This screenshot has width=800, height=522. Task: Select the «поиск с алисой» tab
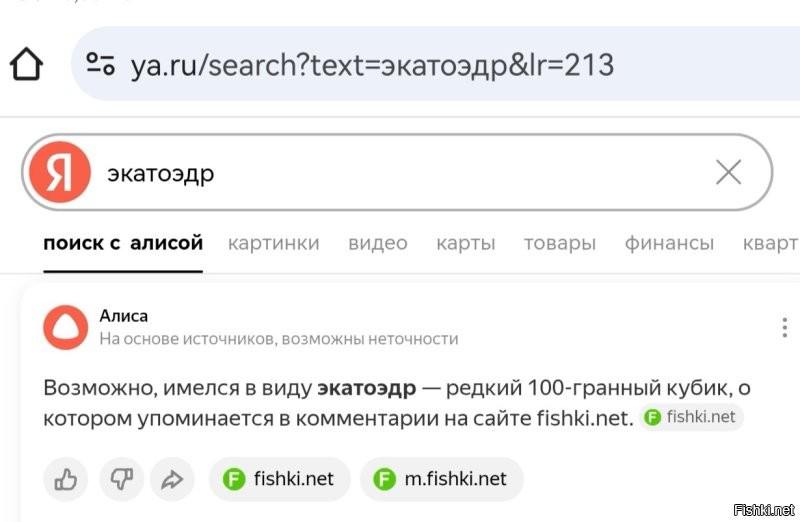[x=123, y=243]
